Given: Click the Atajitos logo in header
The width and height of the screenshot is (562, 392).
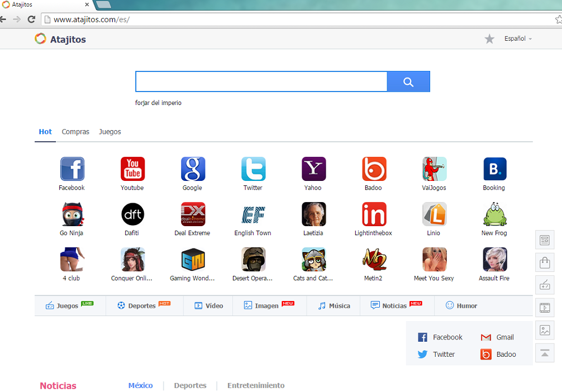Looking at the screenshot, I should [x=60, y=39].
